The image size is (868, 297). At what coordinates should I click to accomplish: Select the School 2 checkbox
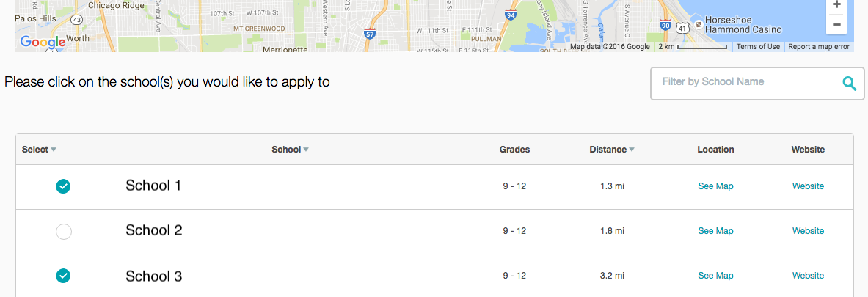coord(64,232)
